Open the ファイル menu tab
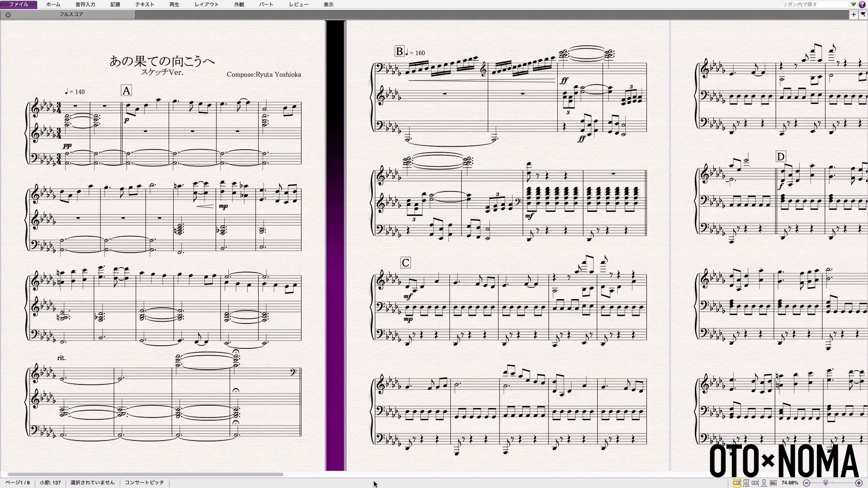The height and width of the screenshot is (488, 868). pyautogui.click(x=19, y=4)
